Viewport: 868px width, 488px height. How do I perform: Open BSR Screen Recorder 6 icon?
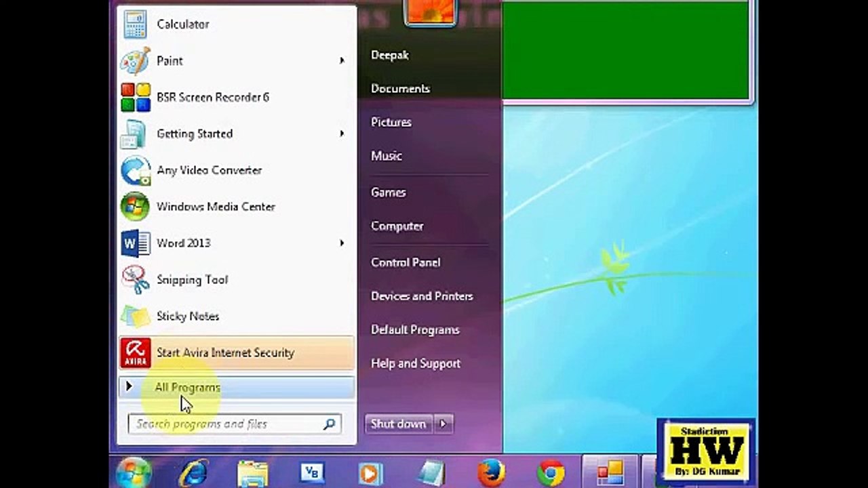point(136,98)
